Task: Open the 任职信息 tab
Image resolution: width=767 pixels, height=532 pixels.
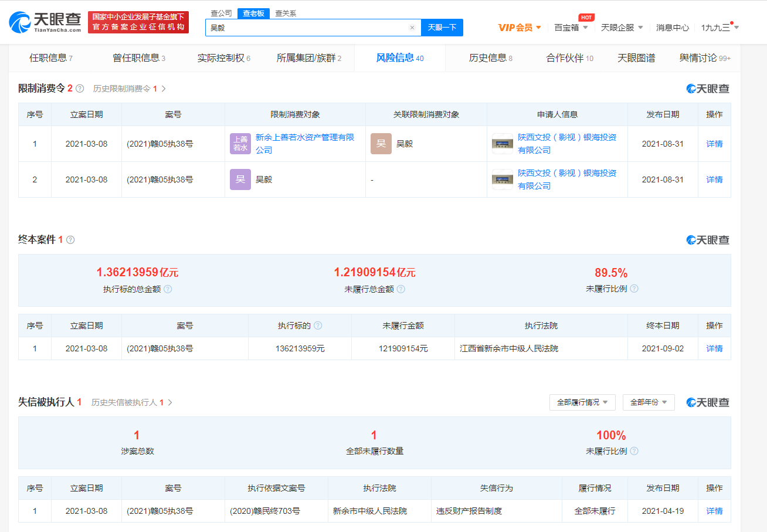Action: coord(51,58)
